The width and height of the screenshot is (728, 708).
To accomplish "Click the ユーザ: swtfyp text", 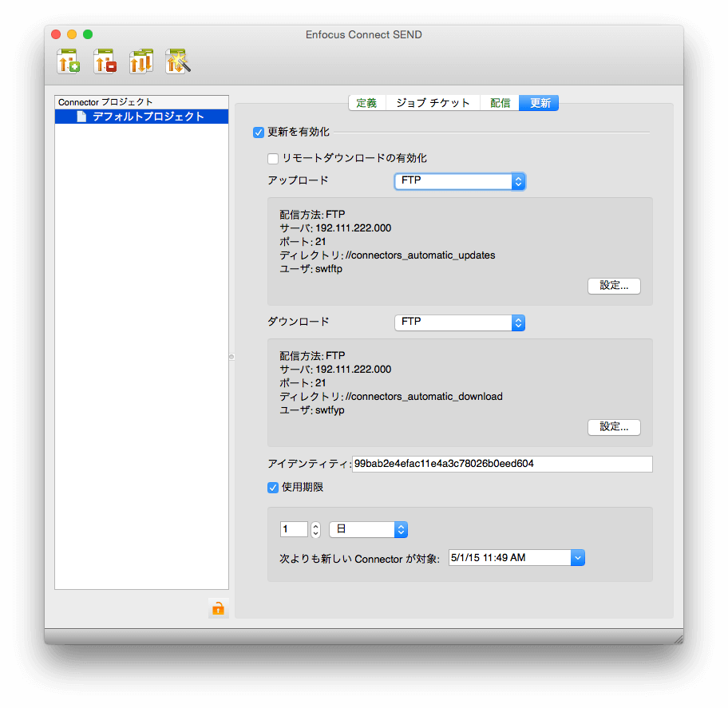I will coord(312,410).
